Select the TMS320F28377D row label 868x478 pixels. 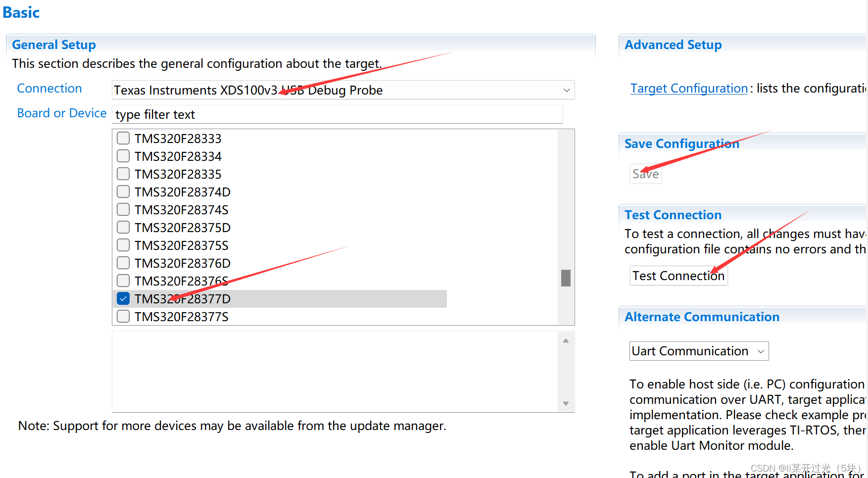click(x=183, y=299)
